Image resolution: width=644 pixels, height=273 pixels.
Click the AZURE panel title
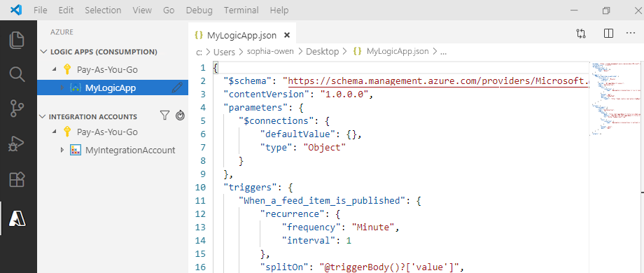pos(62,32)
